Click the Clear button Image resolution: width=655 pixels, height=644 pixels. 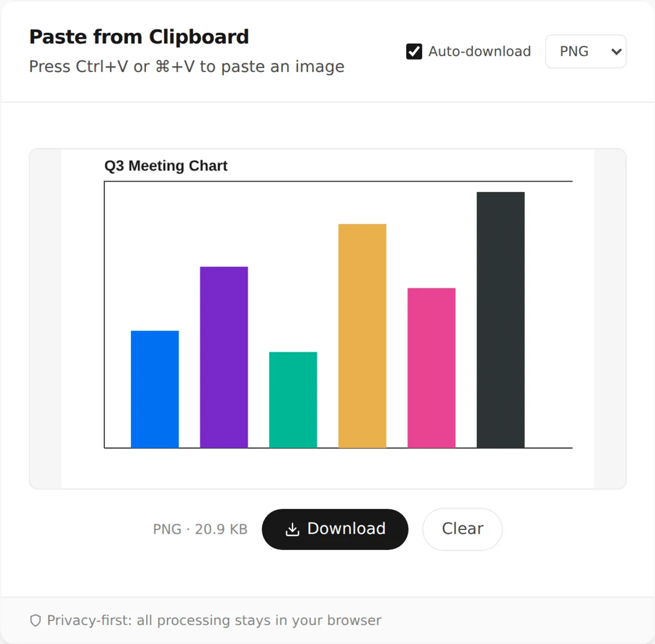point(462,529)
